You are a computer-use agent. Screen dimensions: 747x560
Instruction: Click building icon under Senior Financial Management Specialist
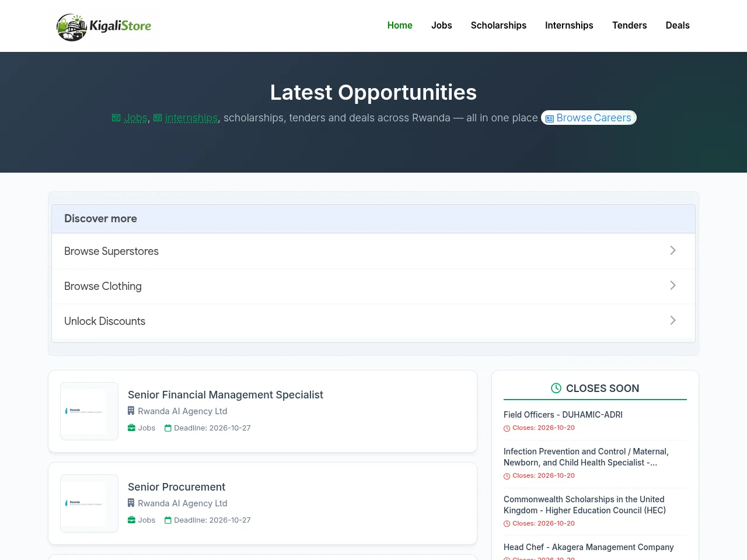pyautogui.click(x=131, y=411)
